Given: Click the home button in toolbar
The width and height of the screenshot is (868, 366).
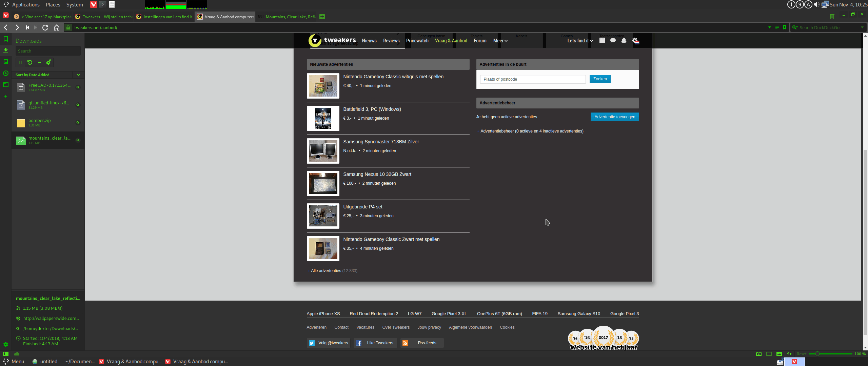Looking at the screenshot, I should [57, 28].
